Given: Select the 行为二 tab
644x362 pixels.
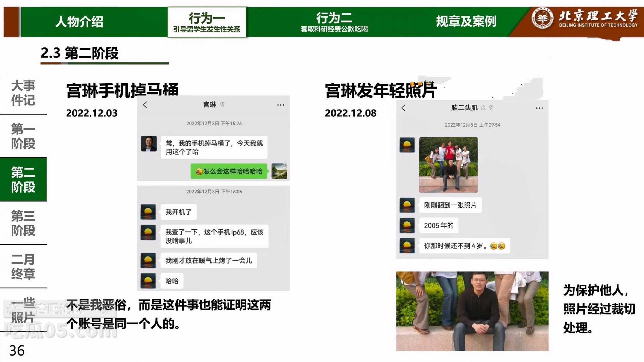Looking at the screenshot, I should [x=334, y=22].
